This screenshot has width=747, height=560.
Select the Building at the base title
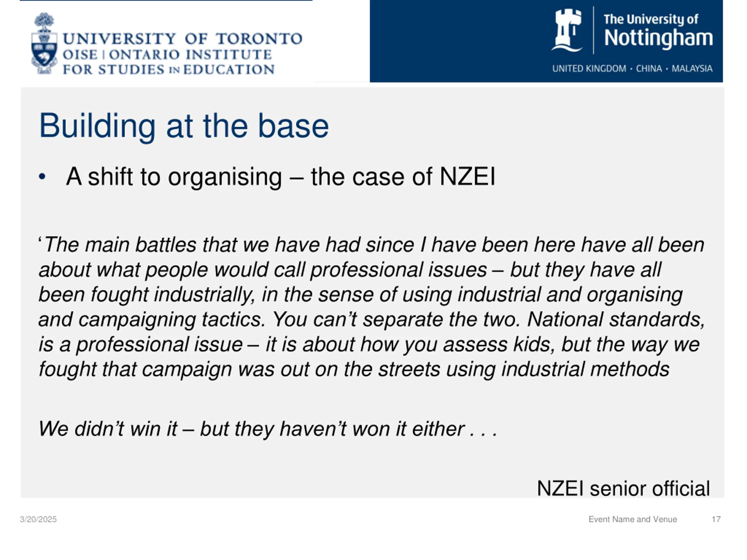[x=184, y=126]
